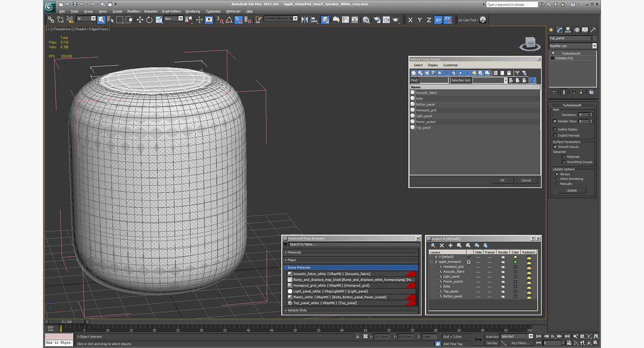Delete layer using X icon in Layer dialog
The image size is (644, 348).
coord(442,245)
